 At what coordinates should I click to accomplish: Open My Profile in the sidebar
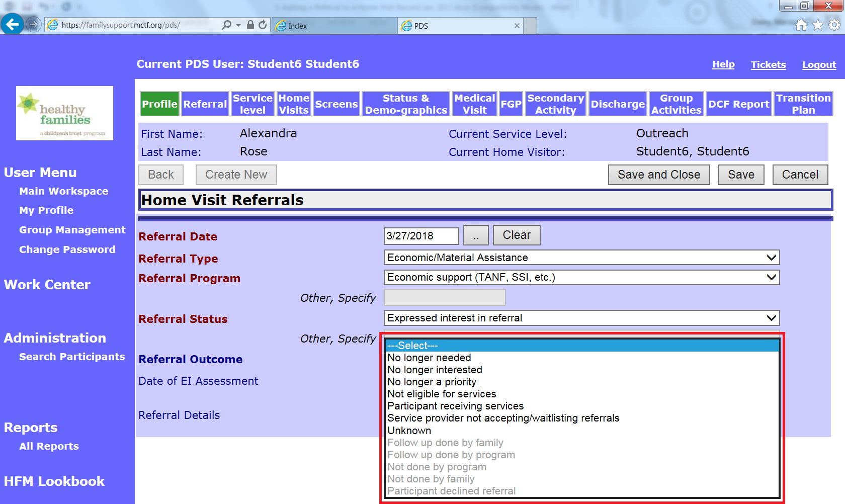46,210
